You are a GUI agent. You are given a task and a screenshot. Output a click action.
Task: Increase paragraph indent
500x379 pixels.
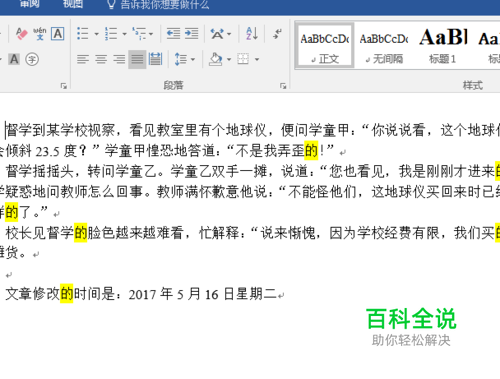point(192,34)
